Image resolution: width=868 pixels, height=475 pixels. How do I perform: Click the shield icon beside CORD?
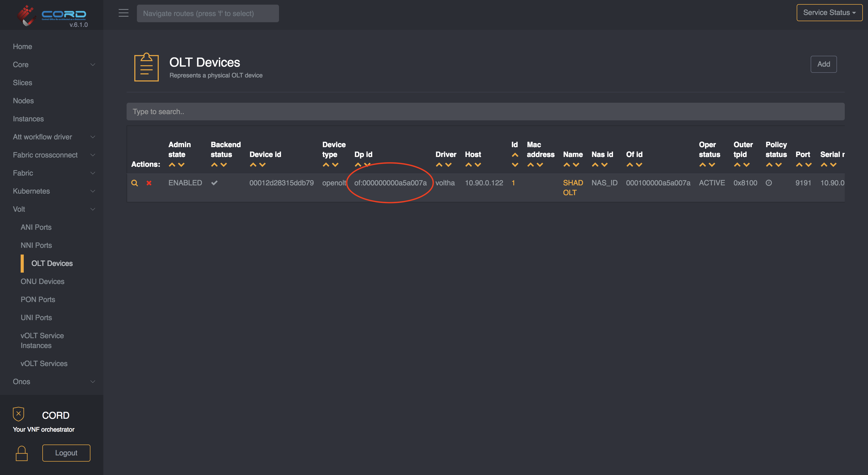click(x=19, y=414)
